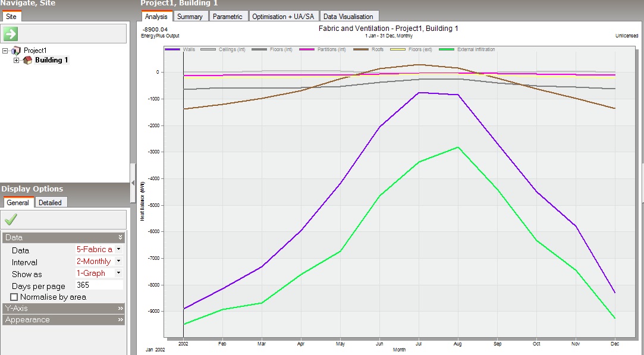This screenshot has height=355, width=644.
Task: Click the purple Walls legend swatch
Action: 172,50
